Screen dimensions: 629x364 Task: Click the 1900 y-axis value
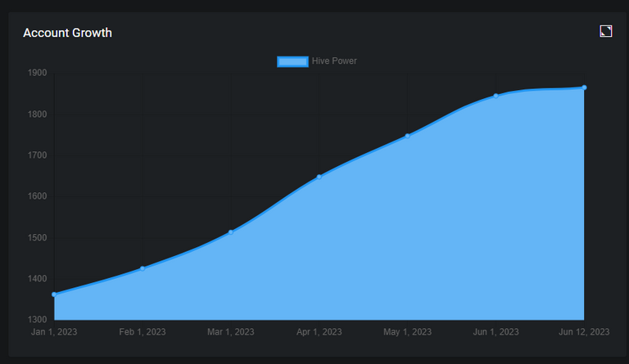pos(38,73)
